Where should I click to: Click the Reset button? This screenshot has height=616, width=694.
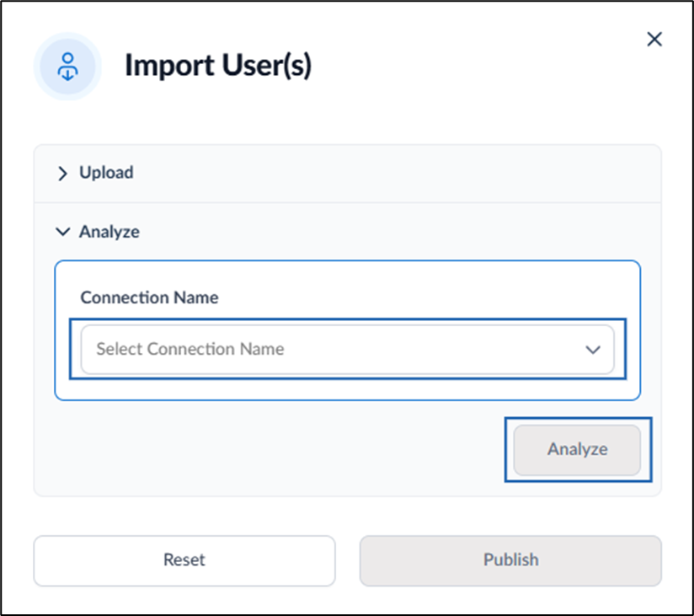pyautogui.click(x=184, y=560)
